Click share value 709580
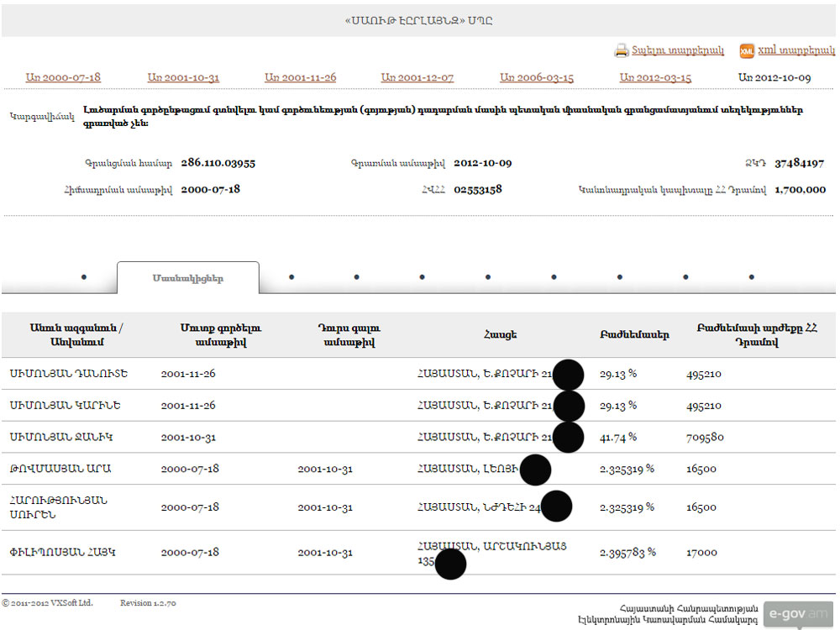 tap(705, 437)
